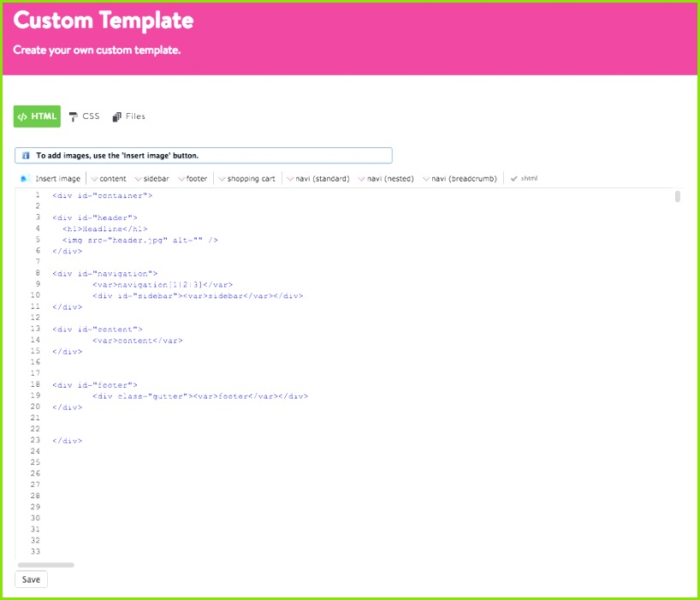
Task: Insert navi (nested) placeholder
Action: click(x=386, y=179)
